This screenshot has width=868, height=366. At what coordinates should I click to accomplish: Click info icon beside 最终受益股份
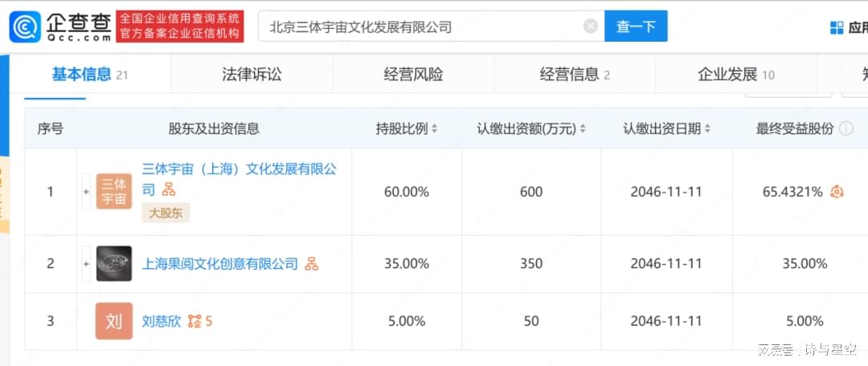(x=845, y=128)
